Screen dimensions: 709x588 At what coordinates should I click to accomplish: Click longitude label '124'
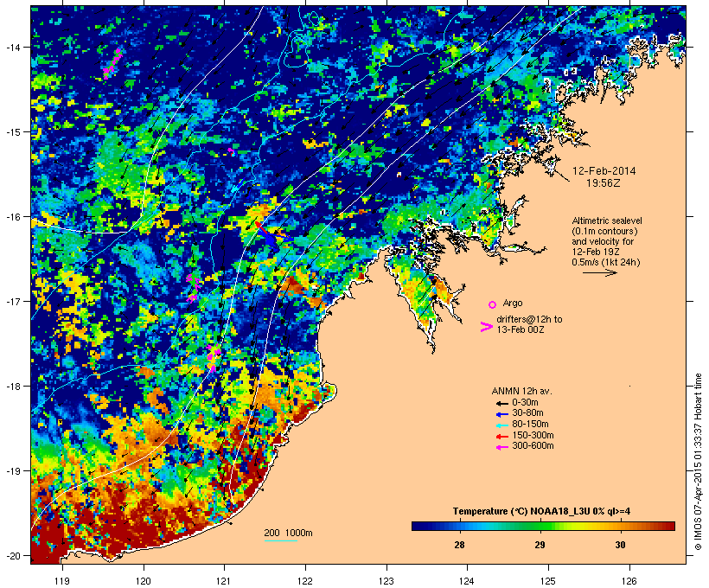(x=467, y=581)
